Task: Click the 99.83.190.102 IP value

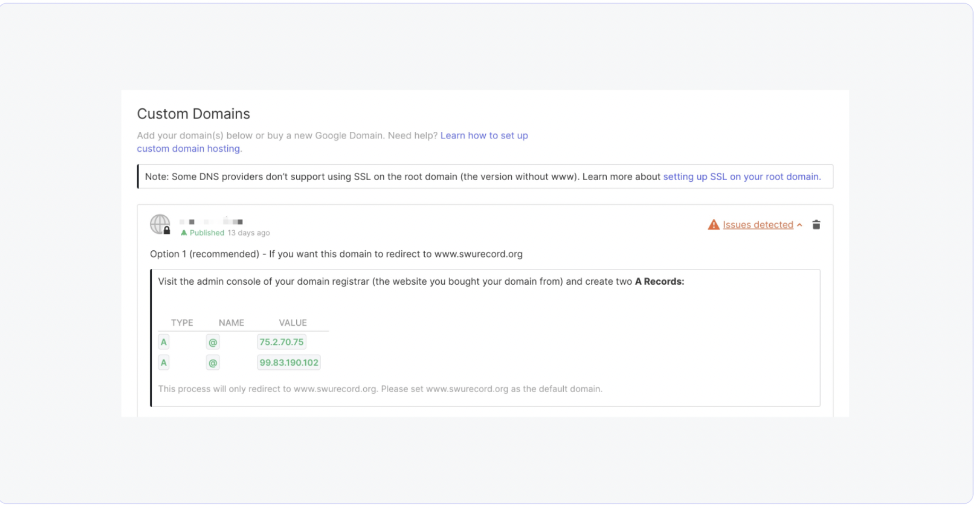Action: click(289, 363)
